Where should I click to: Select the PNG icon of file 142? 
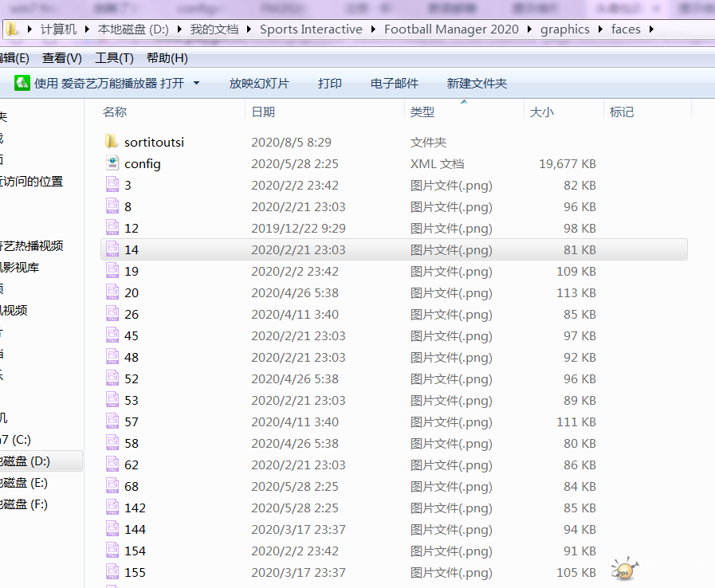pyautogui.click(x=112, y=507)
